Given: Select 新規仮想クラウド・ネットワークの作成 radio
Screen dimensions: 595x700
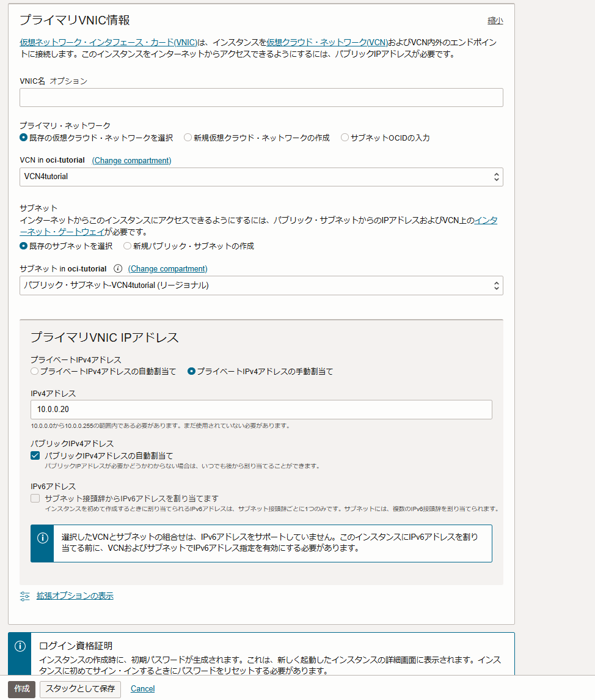Looking at the screenshot, I should tap(188, 137).
